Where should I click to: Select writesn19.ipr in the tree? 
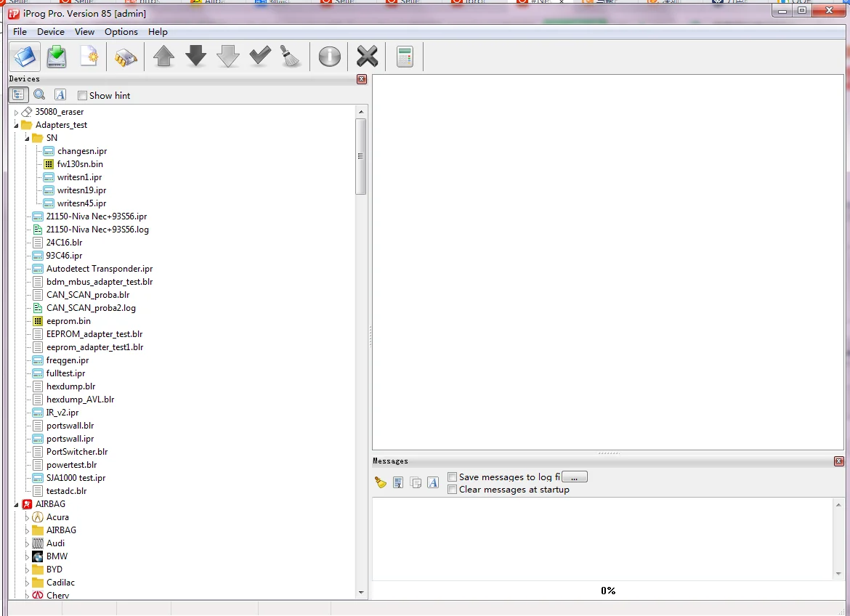[x=82, y=190]
